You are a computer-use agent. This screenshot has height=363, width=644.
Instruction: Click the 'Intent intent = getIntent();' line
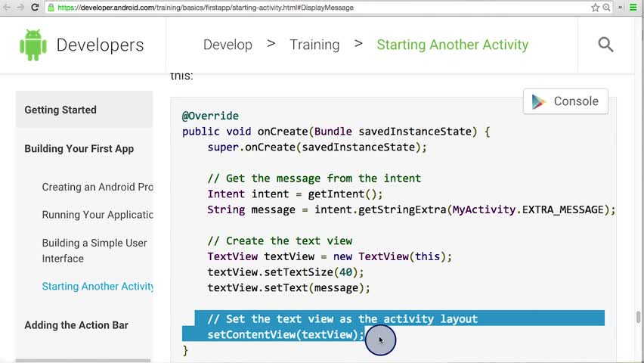(x=295, y=194)
